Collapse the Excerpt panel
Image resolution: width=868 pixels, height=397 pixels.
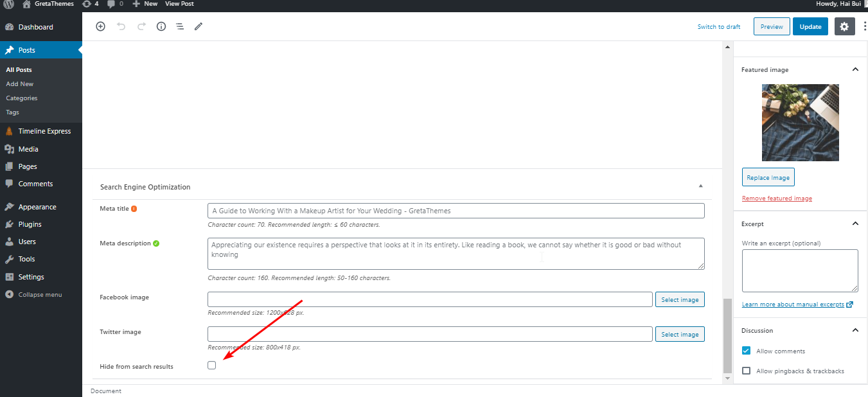pyautogui.click(x=855, y=224)
